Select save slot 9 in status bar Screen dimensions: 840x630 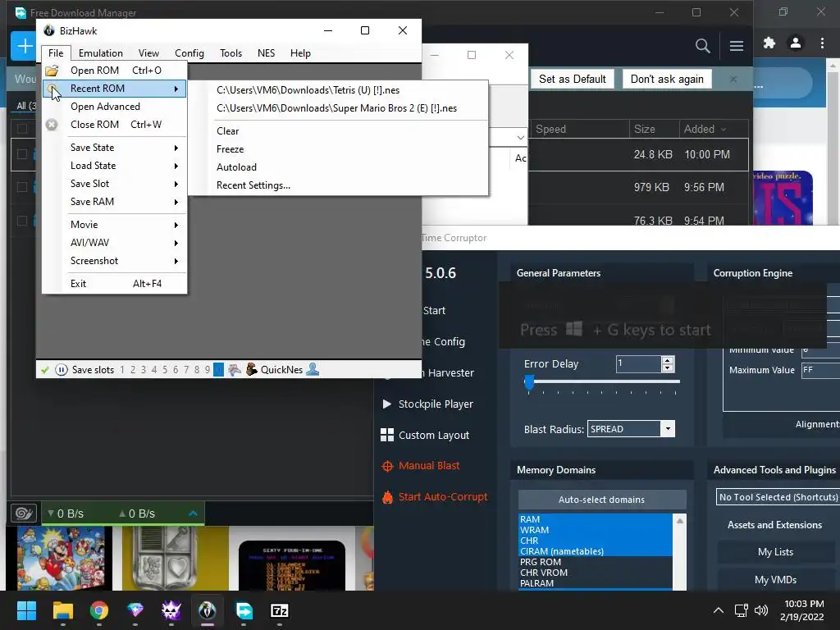[208, 370]
